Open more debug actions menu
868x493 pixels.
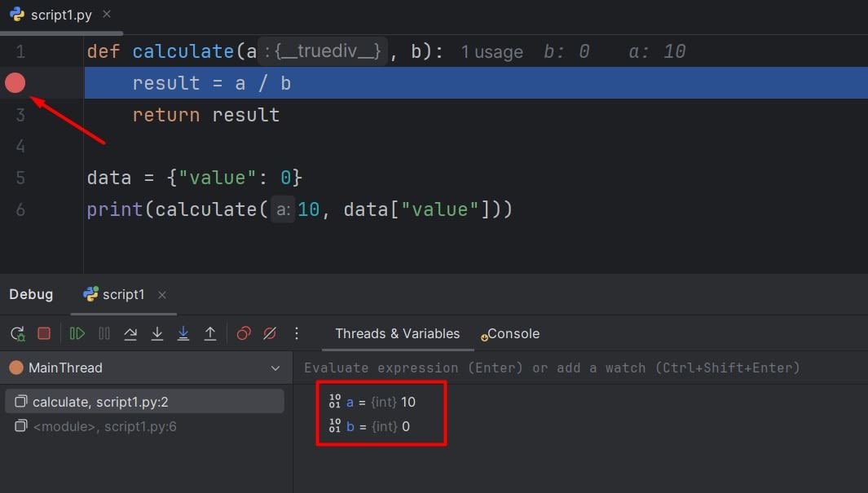297,333
